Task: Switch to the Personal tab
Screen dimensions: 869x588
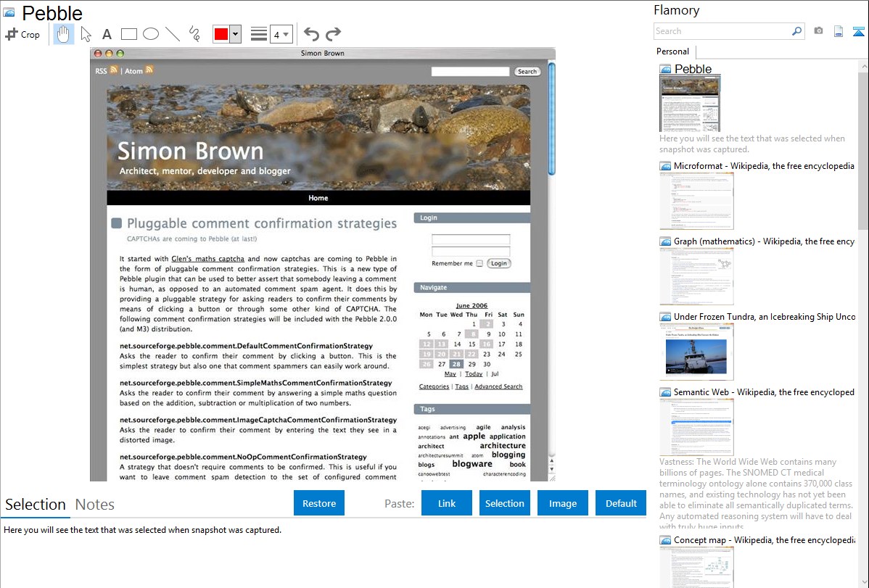Action: 672,51
